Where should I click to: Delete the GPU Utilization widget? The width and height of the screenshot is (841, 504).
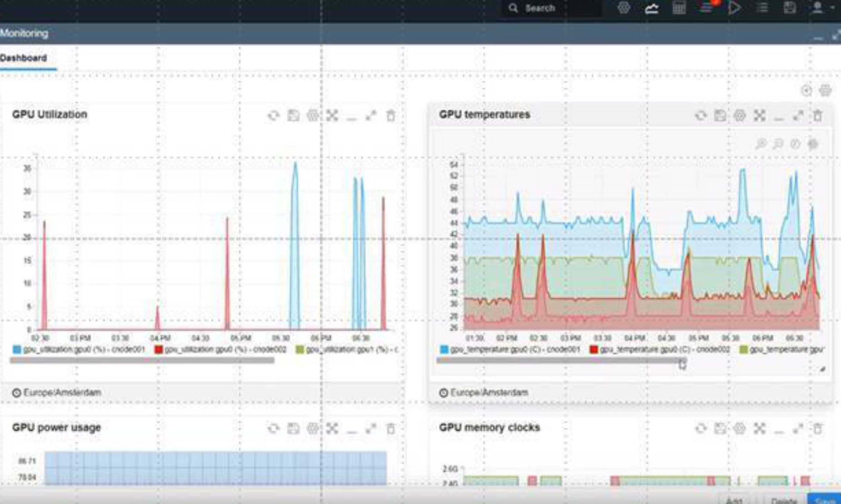[391, 116]
